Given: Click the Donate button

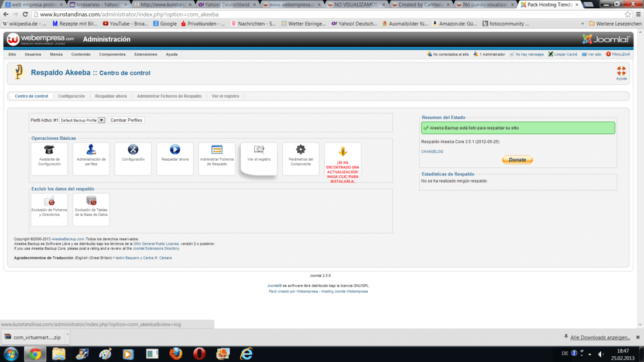Looking at the screenshot, I should pos(517,160).
